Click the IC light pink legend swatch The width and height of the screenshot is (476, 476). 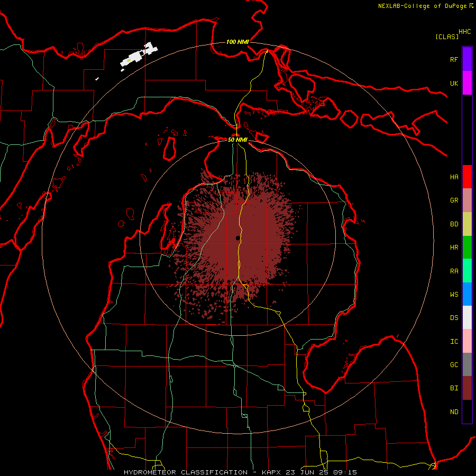click(x=467, y=341)
